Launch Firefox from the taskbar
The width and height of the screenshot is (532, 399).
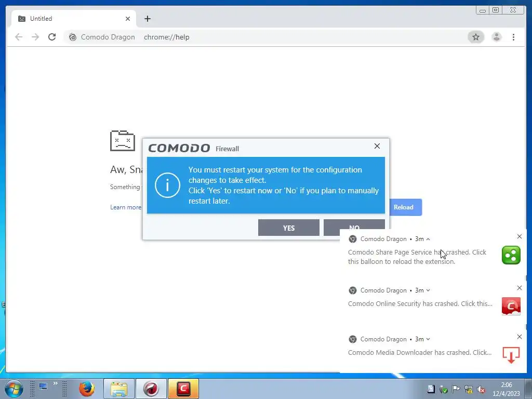coord(87,389)
